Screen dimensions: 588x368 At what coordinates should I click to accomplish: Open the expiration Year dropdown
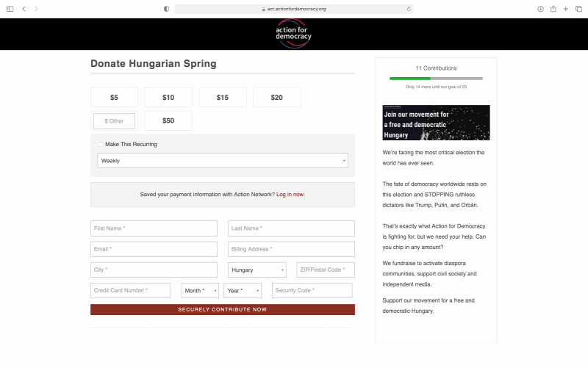243,290
